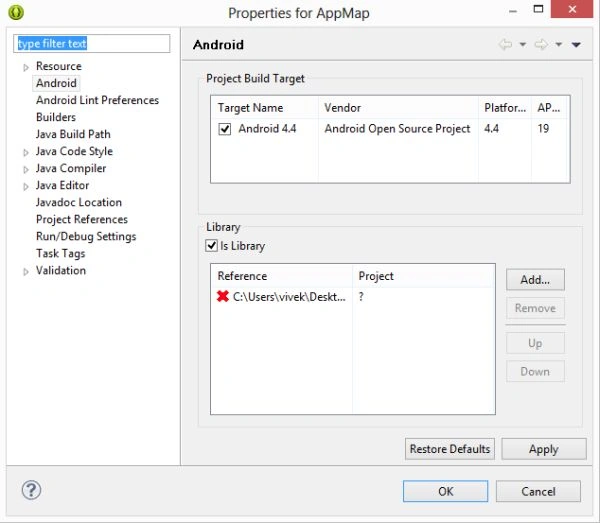Select Run/Debug Settings

tap(86, 236)
